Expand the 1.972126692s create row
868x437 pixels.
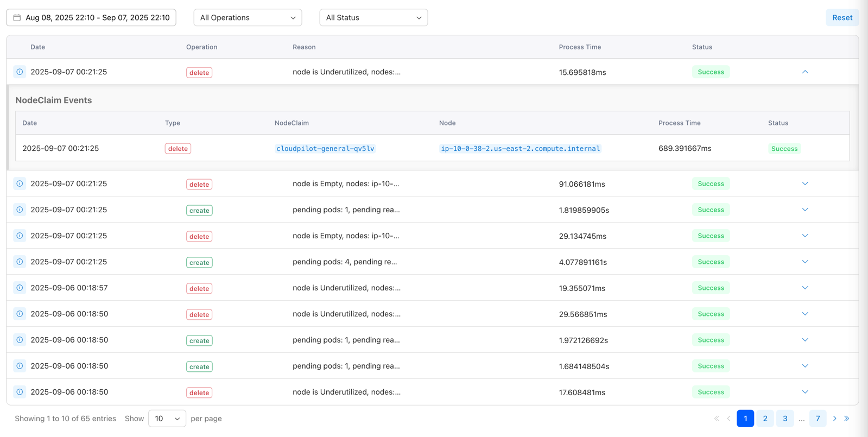(x=805, y=340)
